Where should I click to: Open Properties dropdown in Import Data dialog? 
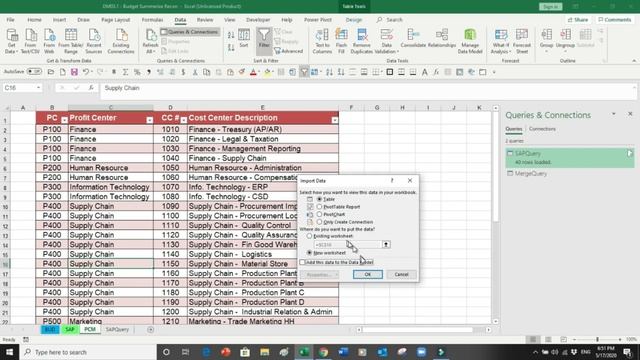pyautogui.click(x=320, y=275)
